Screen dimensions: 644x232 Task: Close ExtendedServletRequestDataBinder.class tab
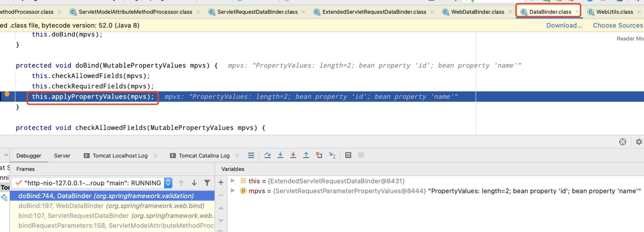pos(432,12)
